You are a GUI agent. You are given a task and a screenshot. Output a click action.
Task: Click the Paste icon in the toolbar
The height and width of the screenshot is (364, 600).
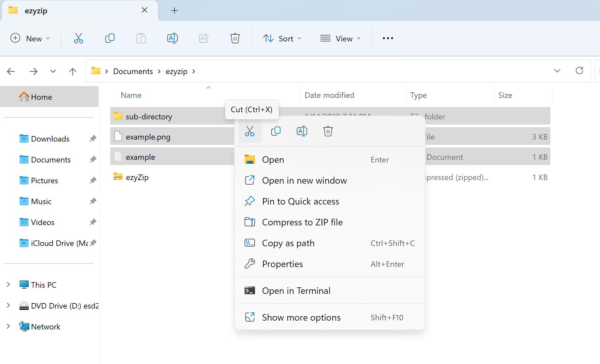click(x=141, y=38)
